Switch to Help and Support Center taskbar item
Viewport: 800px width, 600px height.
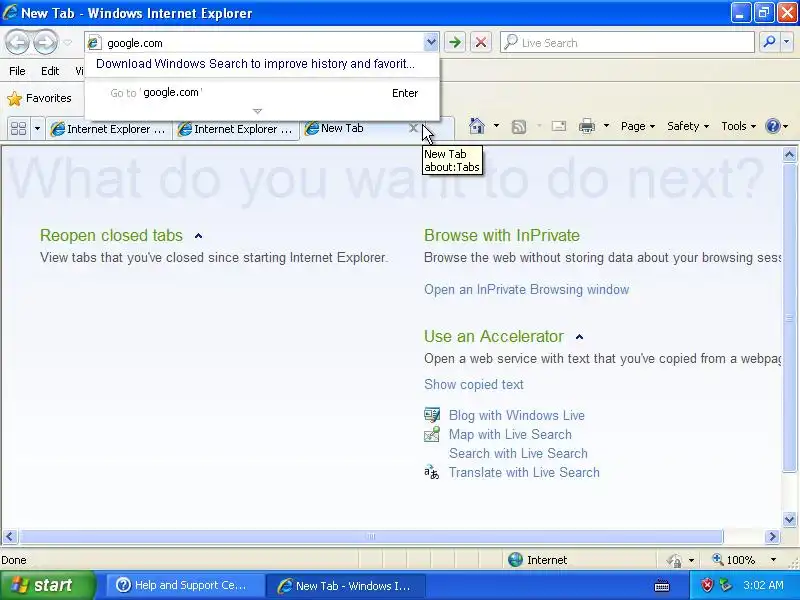click(185, 585)
